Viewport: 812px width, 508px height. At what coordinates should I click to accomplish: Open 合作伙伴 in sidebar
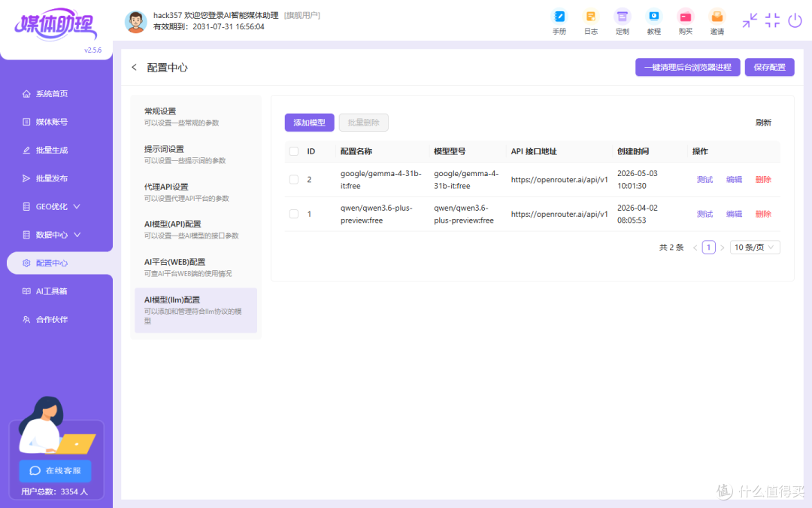52,319
